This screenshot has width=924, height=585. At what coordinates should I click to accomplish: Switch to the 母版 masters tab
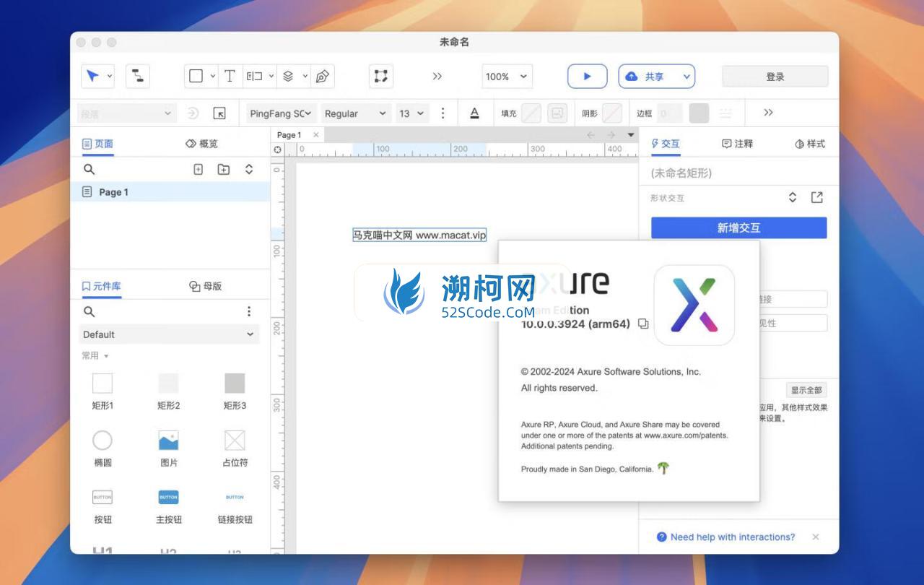(205, 286)
